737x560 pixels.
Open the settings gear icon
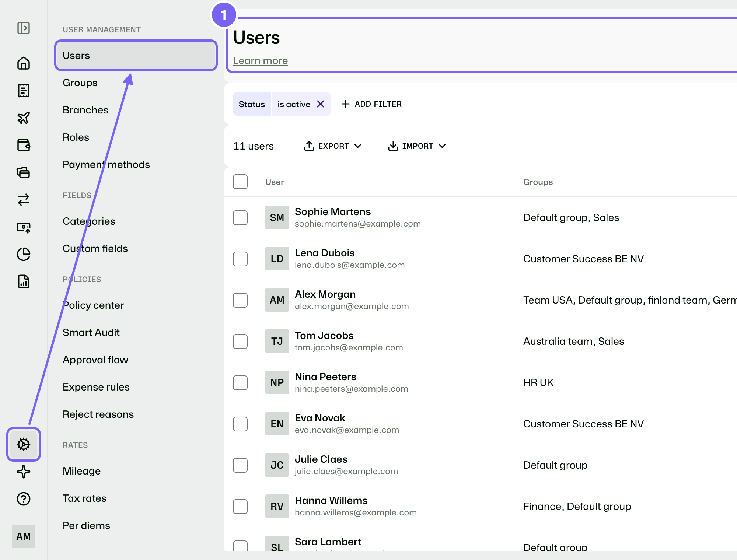24,444
